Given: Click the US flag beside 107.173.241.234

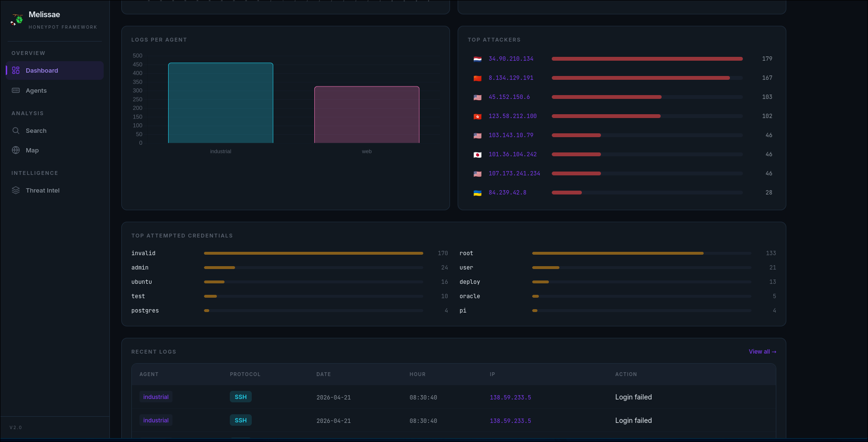Looking at the screenshot, I should 477,174.
